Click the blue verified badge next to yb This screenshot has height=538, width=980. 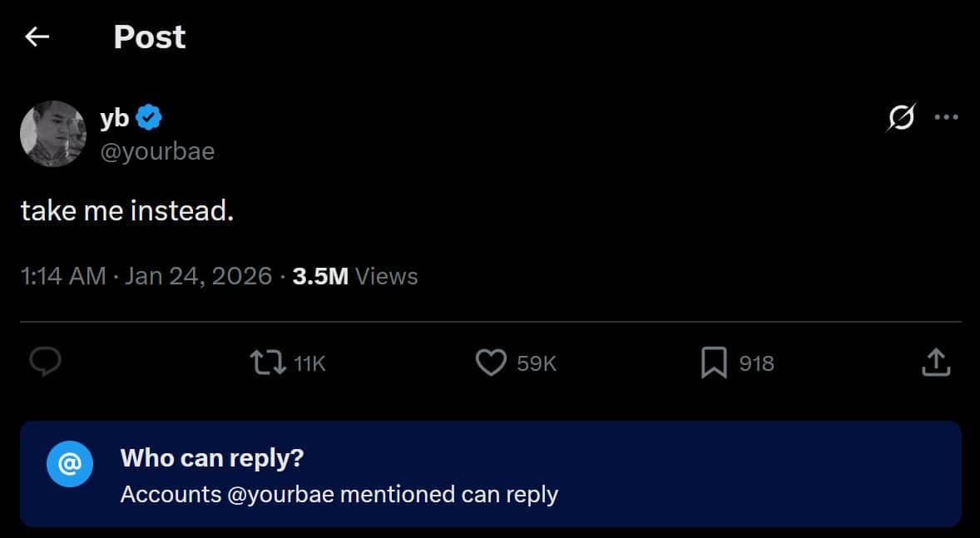click(149, 118)
